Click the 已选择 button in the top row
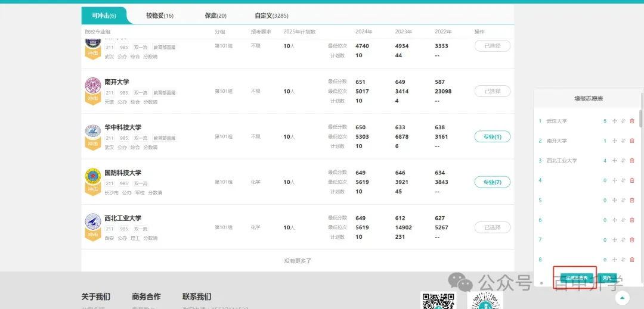 pyautogui.click(x=493, y=46)
